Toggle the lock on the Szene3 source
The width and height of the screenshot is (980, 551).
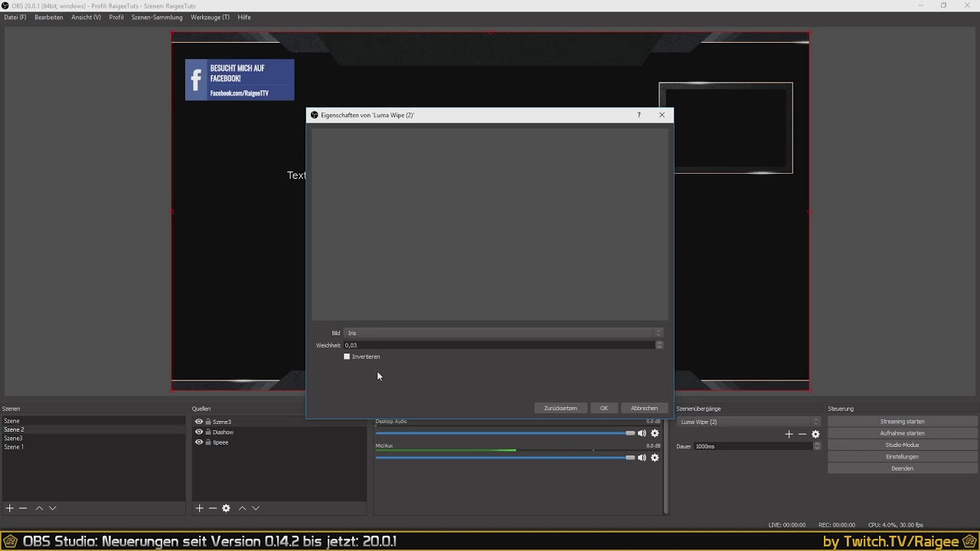tap(208, 422)
